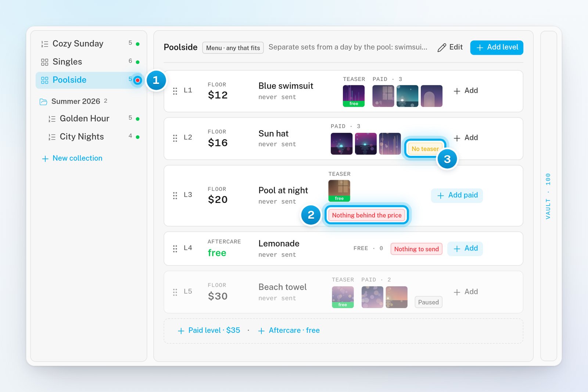Open the City Nights collection
The width and height of the screenshot is (588, 392).
(90, 136)
